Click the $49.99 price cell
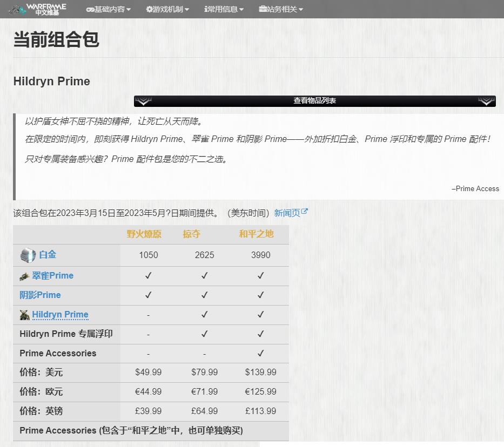The image size is (504, 447). click(148, 372)
